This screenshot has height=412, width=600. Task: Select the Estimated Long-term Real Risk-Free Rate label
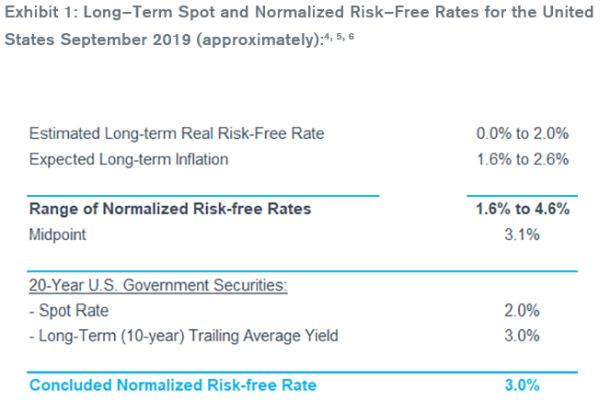pyautogui.click(x=177, y=134)
